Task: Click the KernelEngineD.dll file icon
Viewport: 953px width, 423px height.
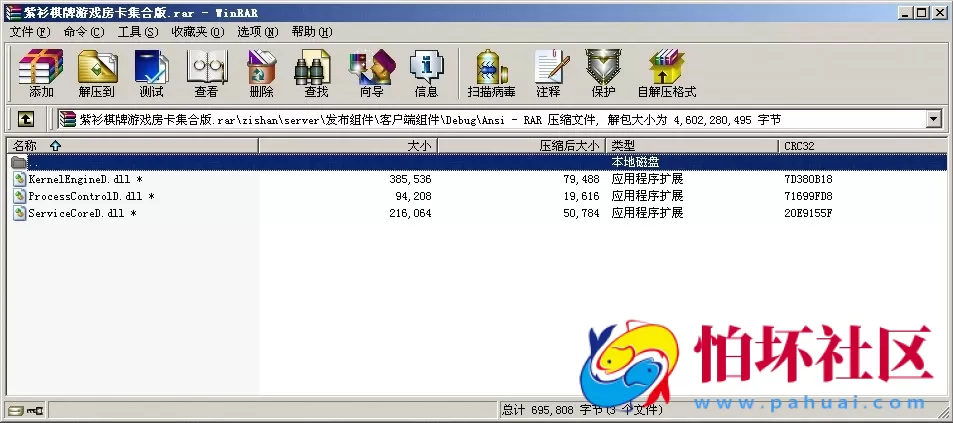Action: 19,179
